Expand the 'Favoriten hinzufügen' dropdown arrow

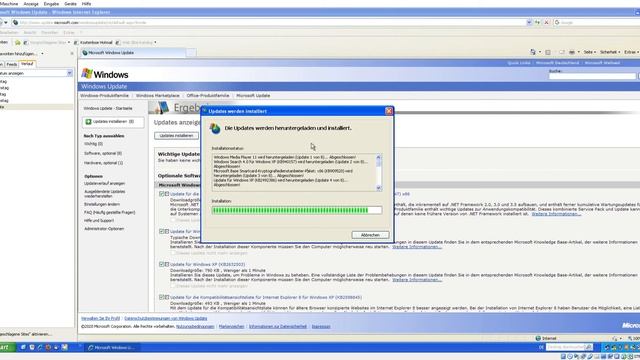tap(42, 53)
